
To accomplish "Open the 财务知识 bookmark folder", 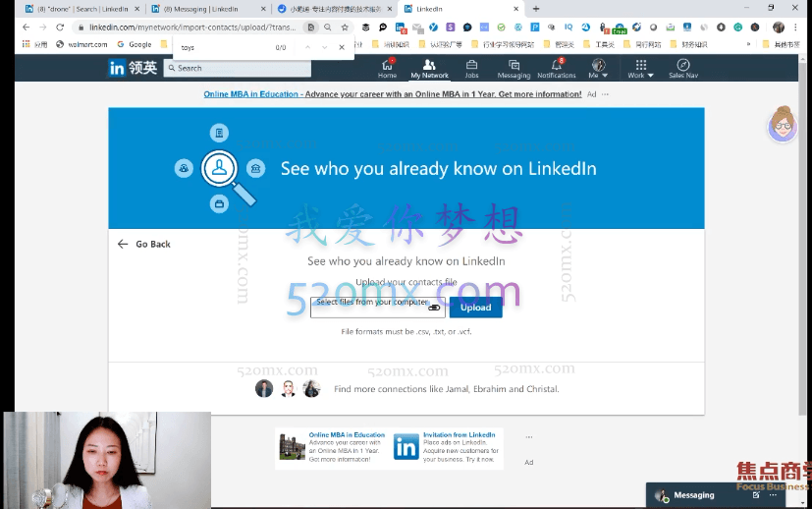I will tap(688, 44).
